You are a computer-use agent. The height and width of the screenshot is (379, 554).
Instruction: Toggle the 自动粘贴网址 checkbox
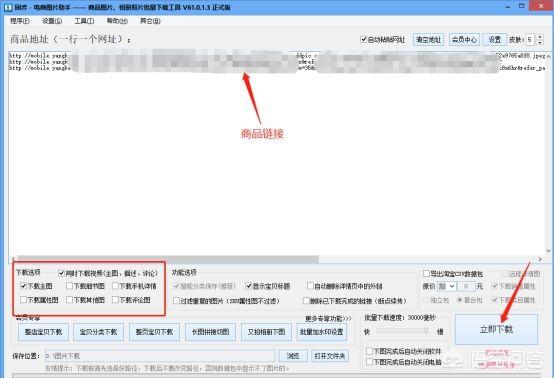(x=364, y=39)
